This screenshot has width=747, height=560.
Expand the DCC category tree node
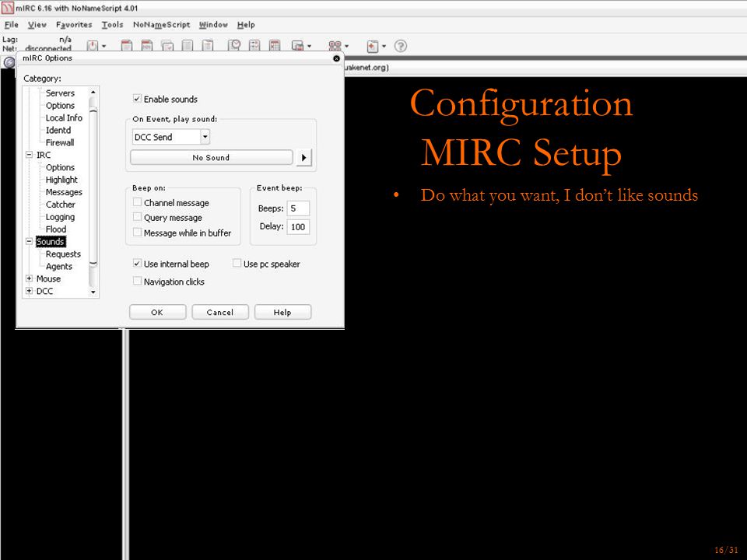pos(29,291)
